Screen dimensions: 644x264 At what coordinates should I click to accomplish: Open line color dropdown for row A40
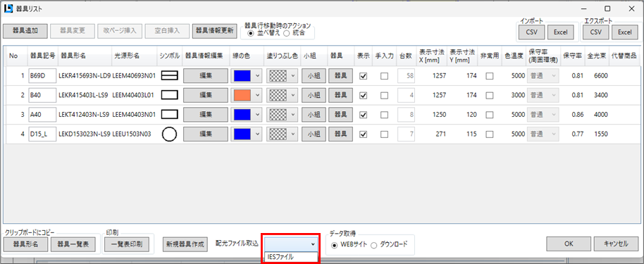257,114
